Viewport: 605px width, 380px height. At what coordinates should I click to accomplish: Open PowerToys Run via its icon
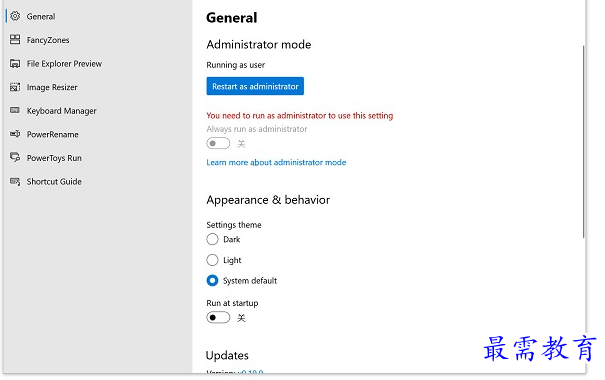(x=15, y=157)
